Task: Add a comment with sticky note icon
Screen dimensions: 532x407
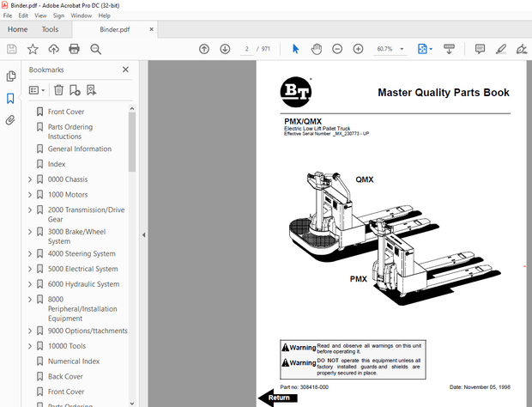Action: coord(480,49)
